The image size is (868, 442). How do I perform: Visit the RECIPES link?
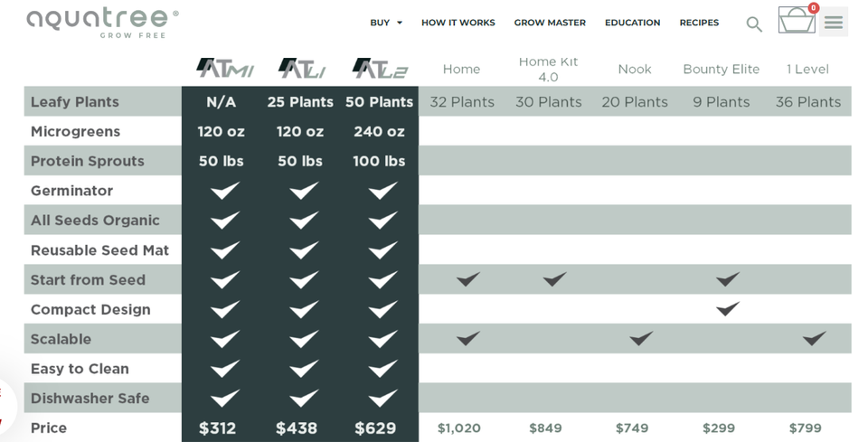pyautogui.click(x=699, y=23)
